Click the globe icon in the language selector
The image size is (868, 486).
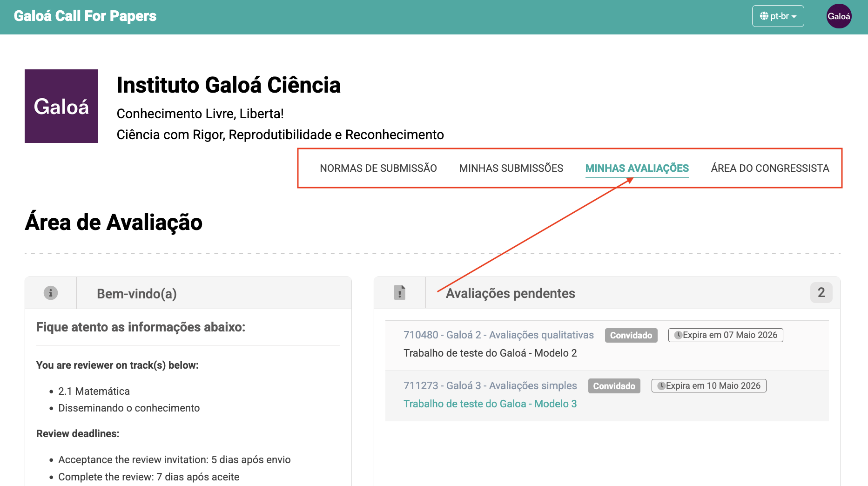(x=764, y=16)
